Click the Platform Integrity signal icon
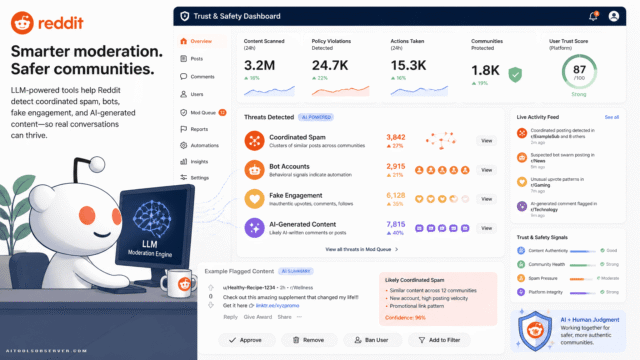Viewport: 640px width, 360px height. point(521,292)
